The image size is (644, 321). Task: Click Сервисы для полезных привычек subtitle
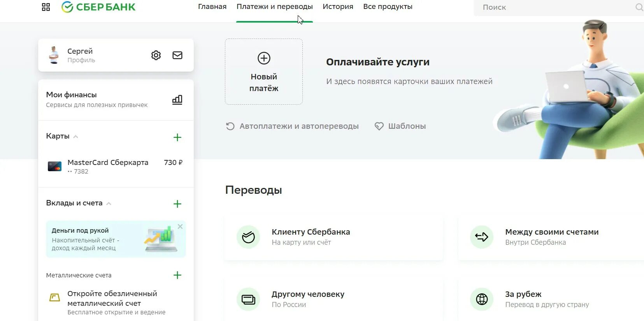[97, 105]
